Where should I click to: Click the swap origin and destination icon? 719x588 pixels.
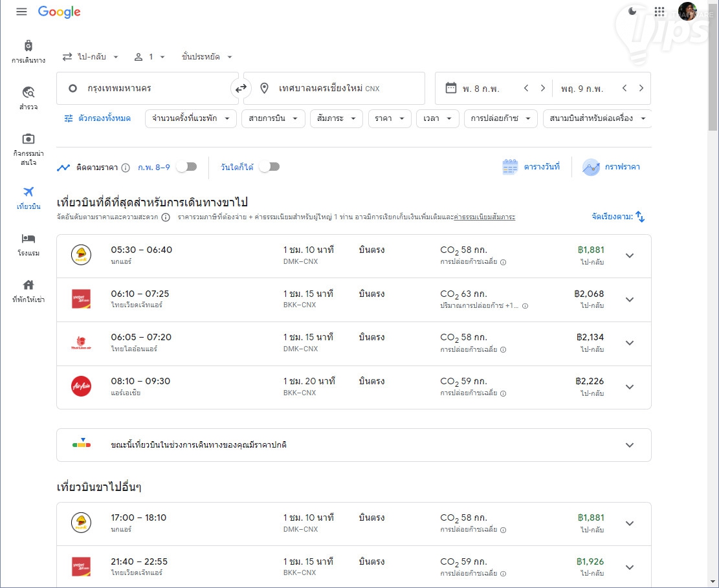point(241,89)
